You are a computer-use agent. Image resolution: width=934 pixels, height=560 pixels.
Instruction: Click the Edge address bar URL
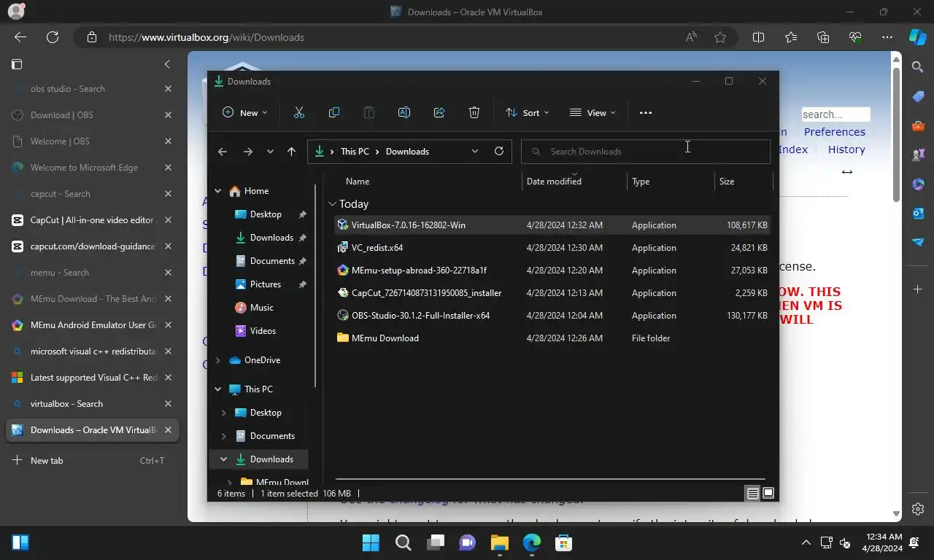click(x=207, y=37)
